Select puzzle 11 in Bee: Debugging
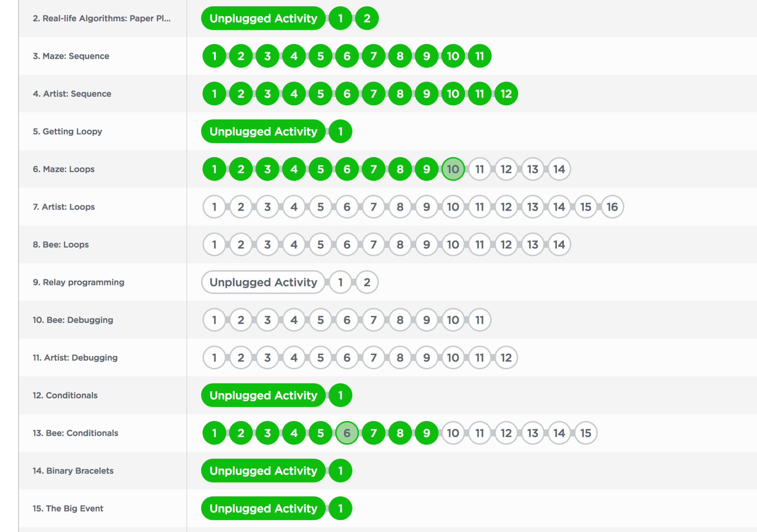This screenshot has height=532, width=757. click(479, 320)
